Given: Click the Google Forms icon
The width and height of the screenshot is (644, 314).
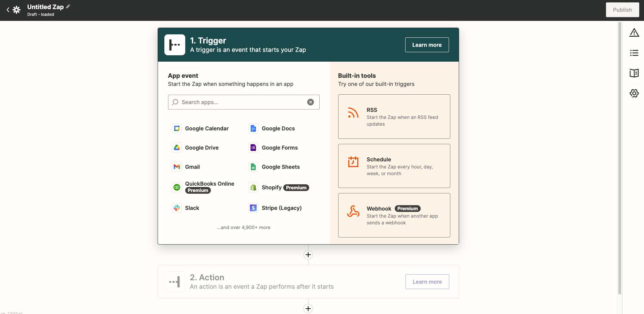Looking at the screenshot, I should pos(253,148).
